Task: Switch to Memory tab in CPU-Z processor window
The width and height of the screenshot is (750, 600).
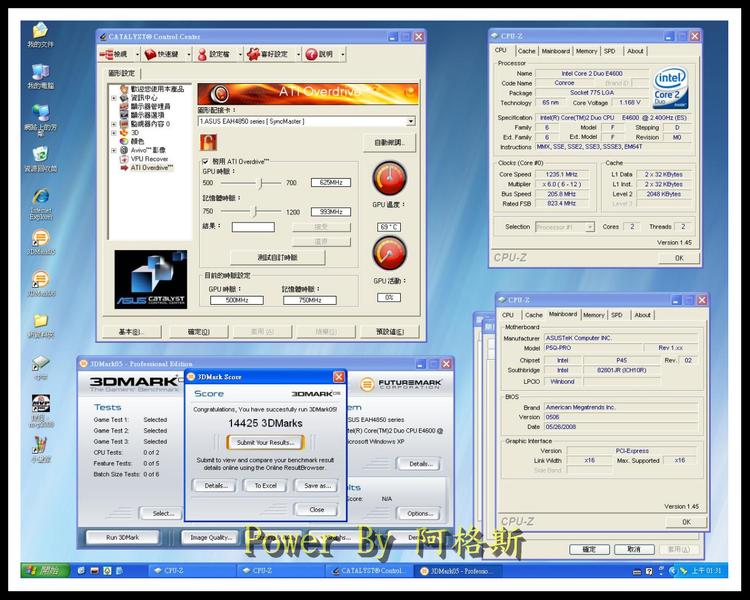Action: pos(586,51)
